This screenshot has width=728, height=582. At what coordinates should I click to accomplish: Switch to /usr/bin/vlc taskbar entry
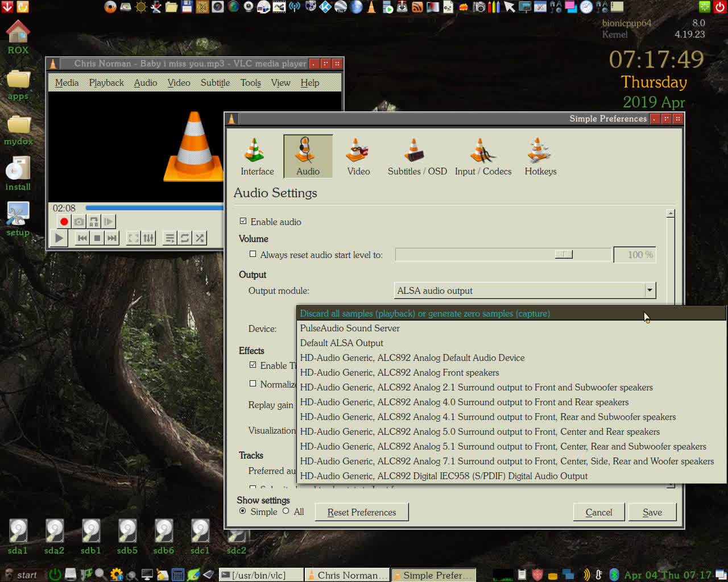pyautogui.click(x=261, y=575)
